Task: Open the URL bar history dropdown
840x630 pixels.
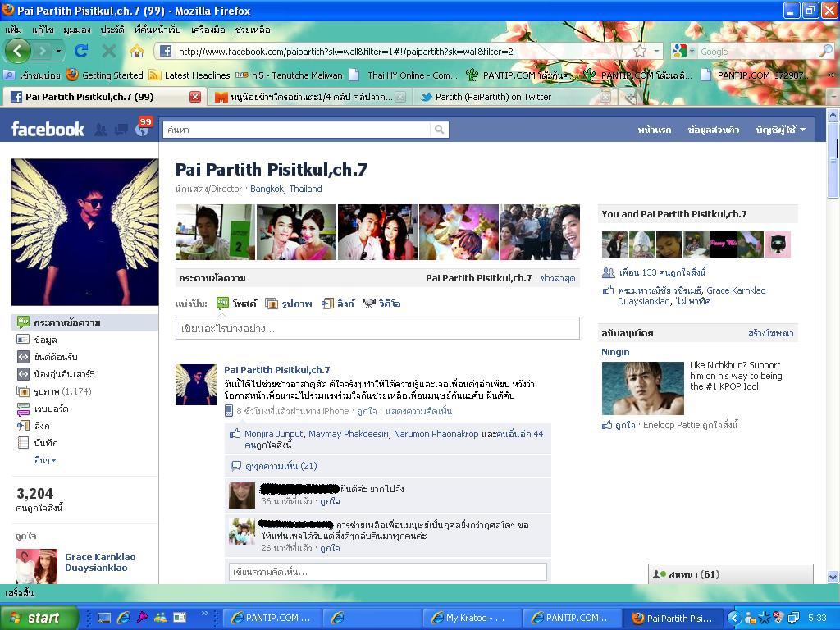Action: tap(656, 52)
